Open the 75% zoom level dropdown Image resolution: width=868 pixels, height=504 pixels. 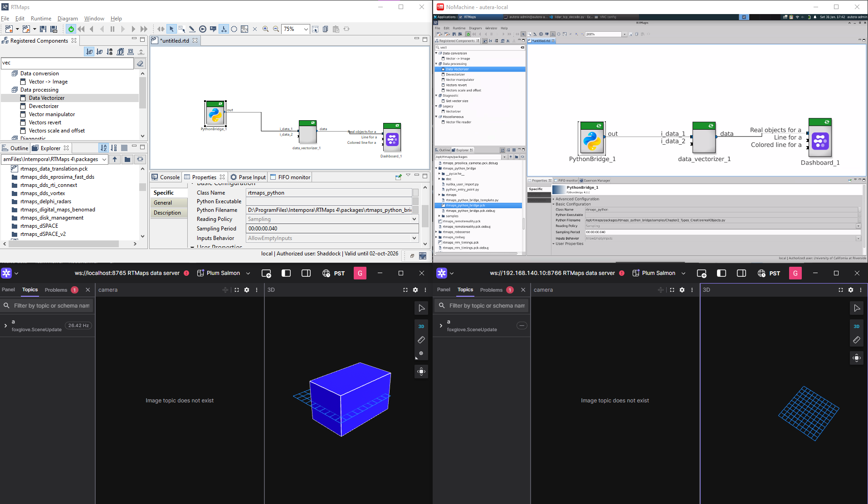(x=306, y=29)
